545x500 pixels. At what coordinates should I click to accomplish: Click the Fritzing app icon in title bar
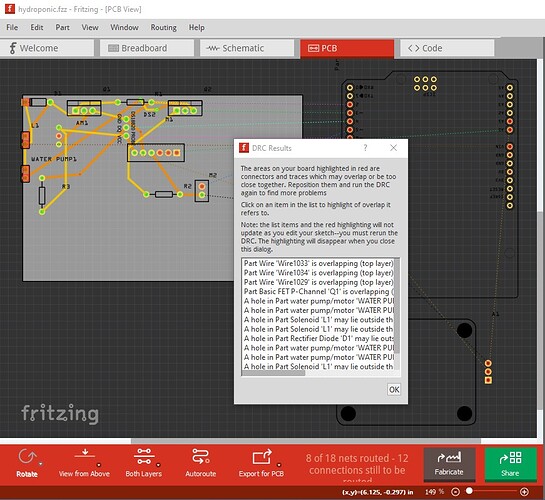[x=10, y=9]
